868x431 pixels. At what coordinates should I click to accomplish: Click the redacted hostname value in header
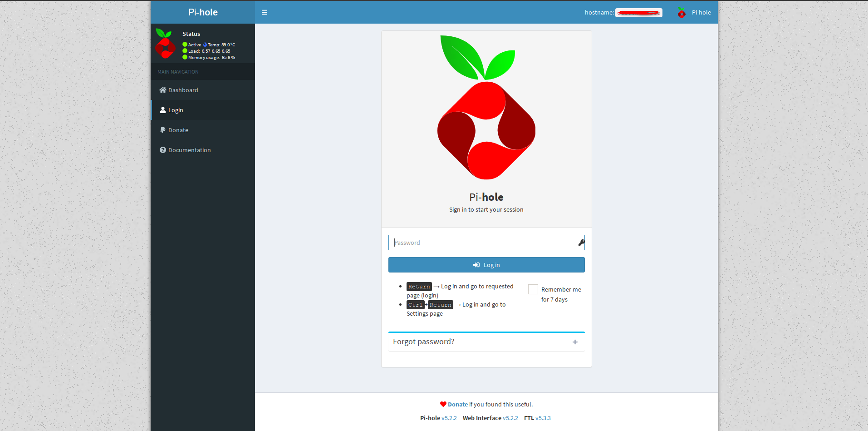(639, 13)
